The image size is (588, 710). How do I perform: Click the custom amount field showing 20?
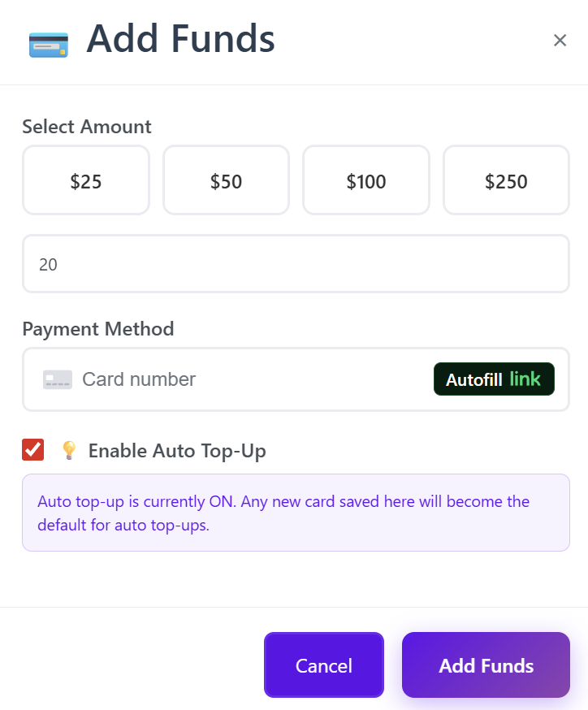pyautogui.click(x=296, y=264)
